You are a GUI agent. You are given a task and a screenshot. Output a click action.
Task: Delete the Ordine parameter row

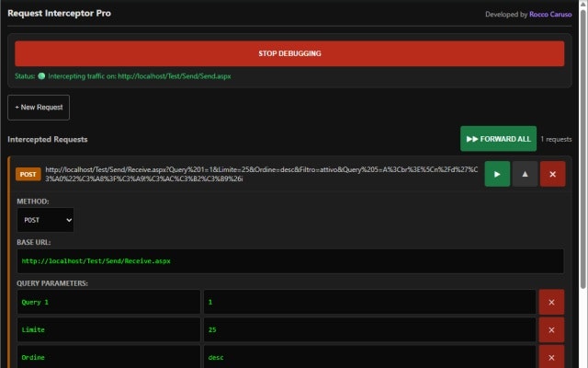click(551, 357)
